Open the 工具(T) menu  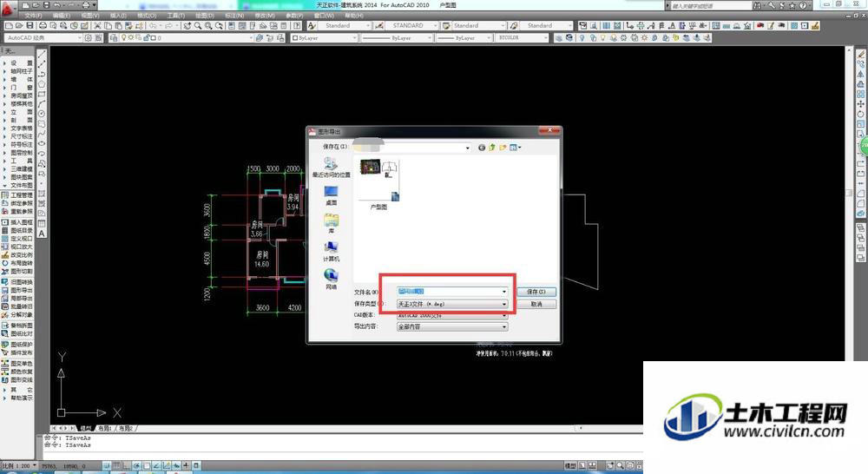[176, 16]
